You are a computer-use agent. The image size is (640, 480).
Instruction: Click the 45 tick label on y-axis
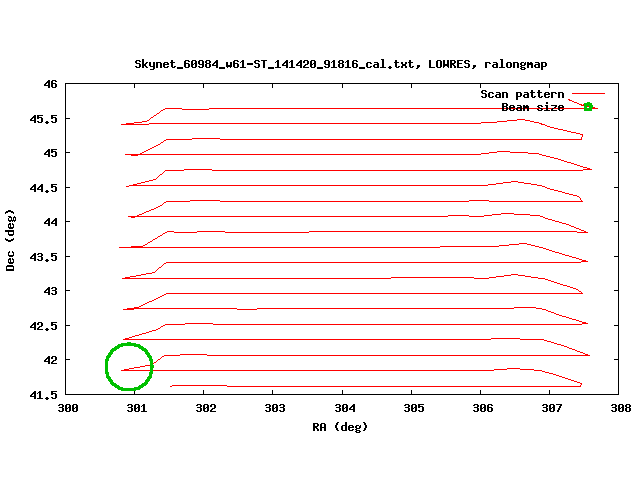tap(49, 153)
